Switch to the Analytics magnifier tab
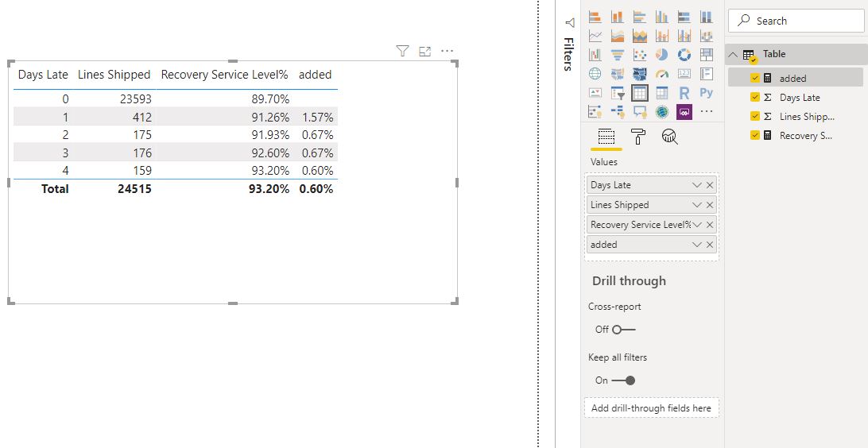Screen dimensions: 868x448 tap(670, 137)
